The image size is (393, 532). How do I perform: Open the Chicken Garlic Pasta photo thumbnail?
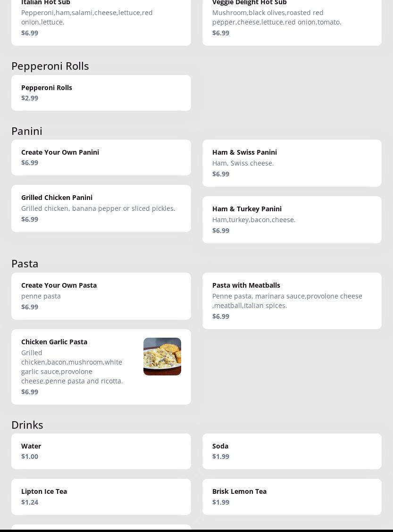click(162, 356)
